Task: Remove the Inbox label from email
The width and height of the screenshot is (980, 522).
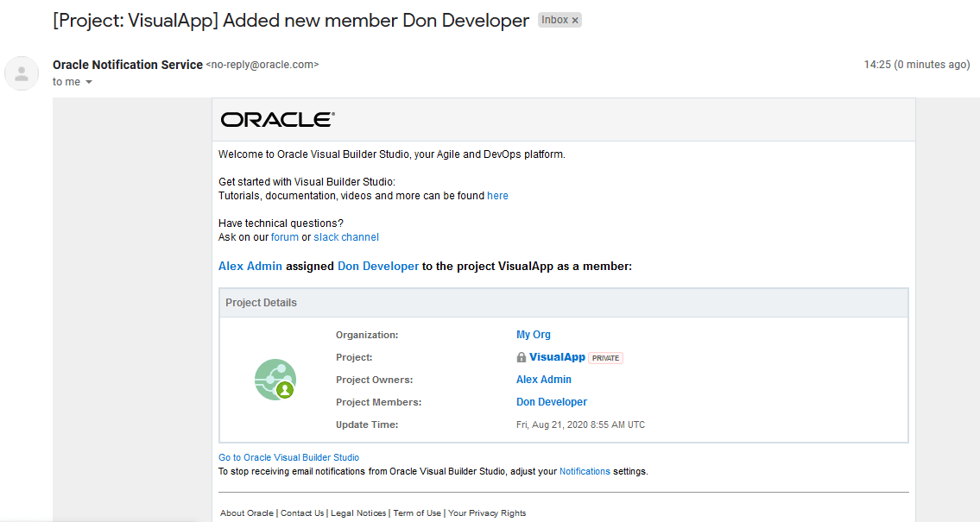Action: click(575, 20)
